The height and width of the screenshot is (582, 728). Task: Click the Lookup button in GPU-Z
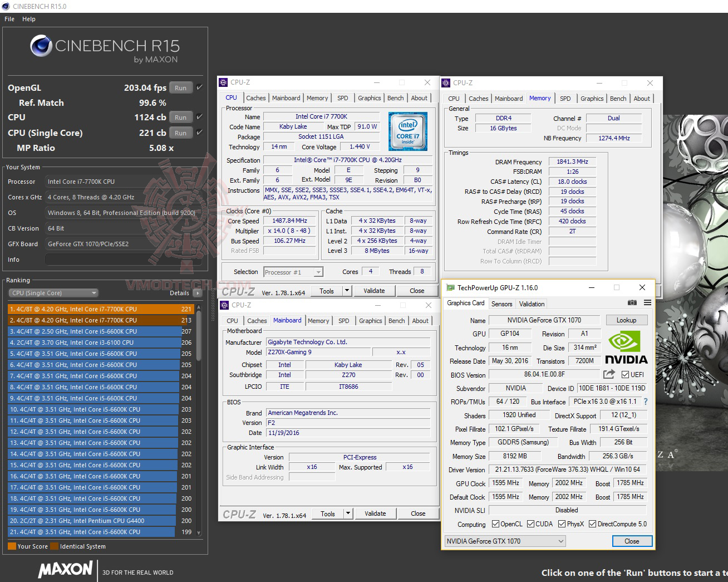coord(626,320)
